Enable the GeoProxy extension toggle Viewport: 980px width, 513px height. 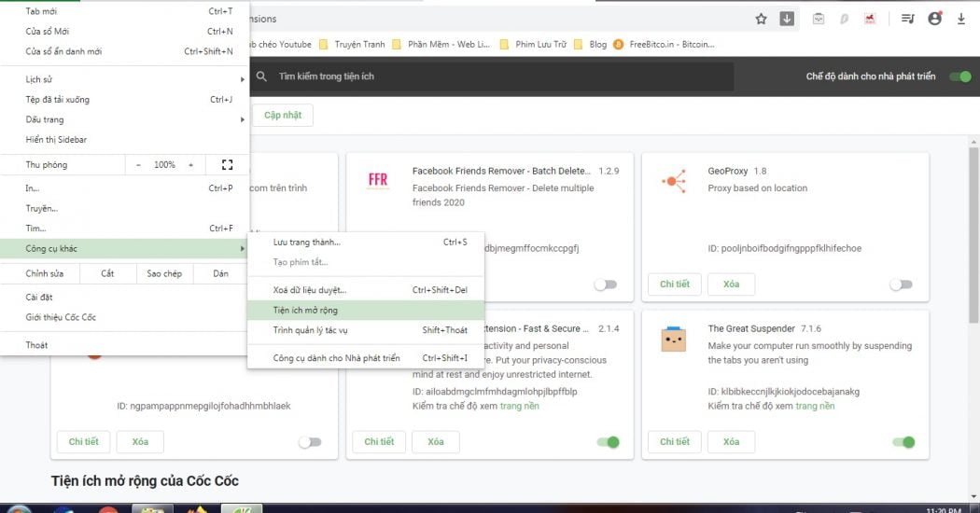coord(901,284)
